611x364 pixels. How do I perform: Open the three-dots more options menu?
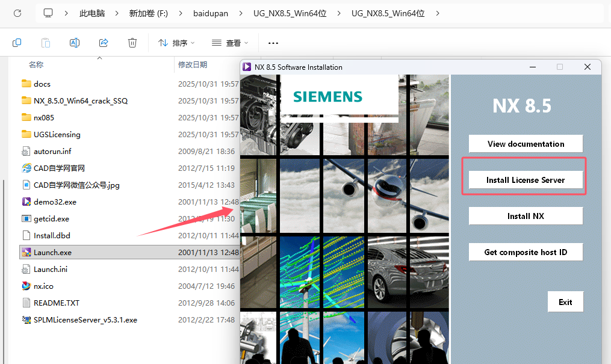(273, 43)
